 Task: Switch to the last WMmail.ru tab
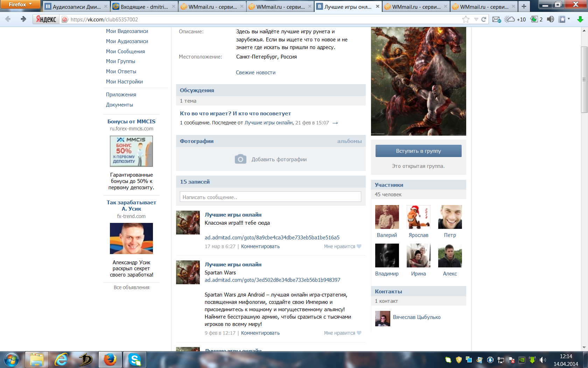tap(484, 6)
